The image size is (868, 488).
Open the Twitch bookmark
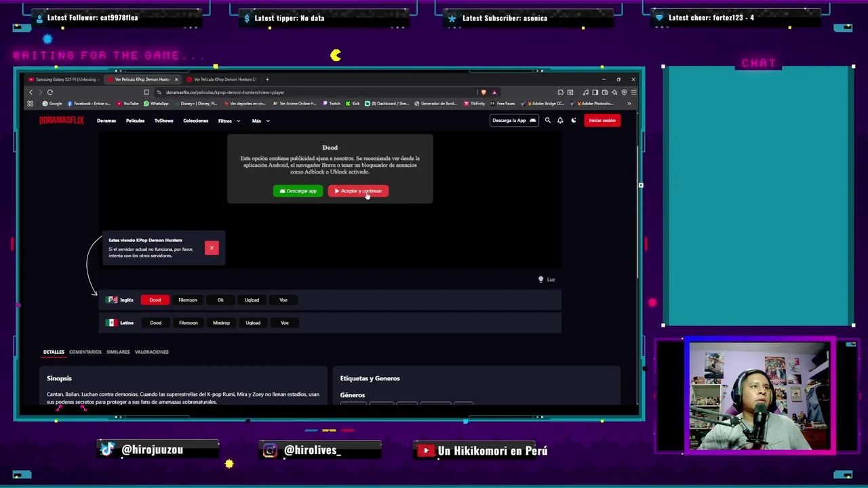tap(332, 104)
